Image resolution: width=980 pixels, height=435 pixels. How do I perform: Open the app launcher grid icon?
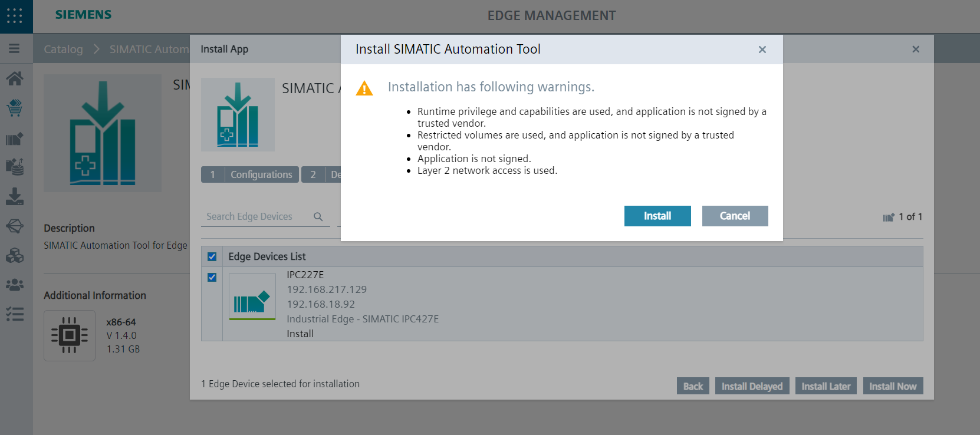(x=15, y=15)
